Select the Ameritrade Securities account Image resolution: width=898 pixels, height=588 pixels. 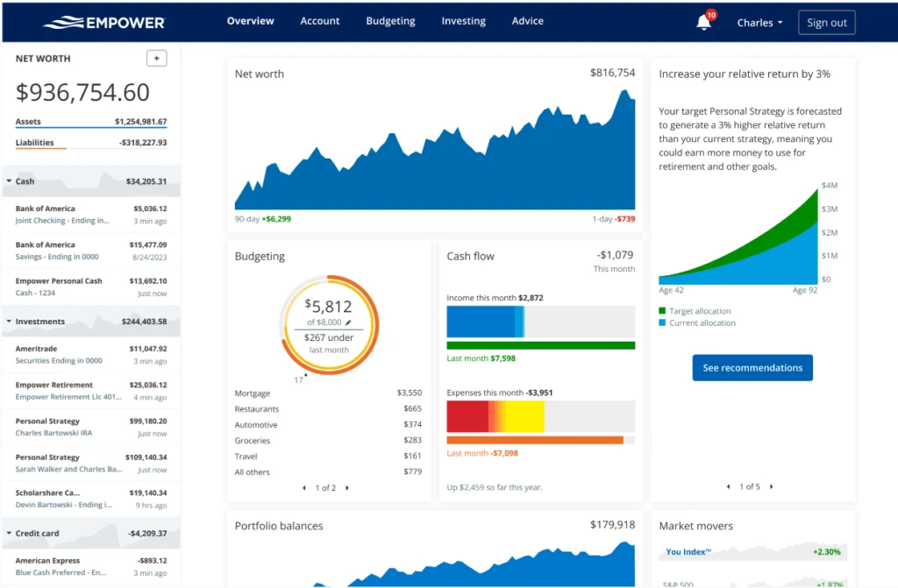tap(91, 355)
